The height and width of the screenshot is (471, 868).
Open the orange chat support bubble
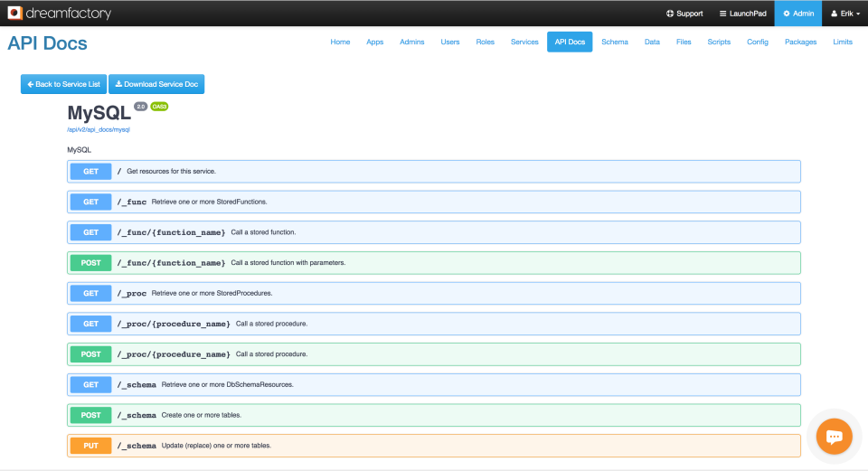(x=834, y=436)
